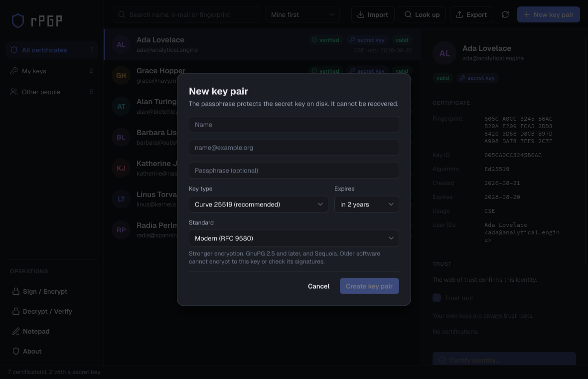588x379 pixels.
Task: Select All certificates in the sidebar
Action: click(x=52, y=50)
